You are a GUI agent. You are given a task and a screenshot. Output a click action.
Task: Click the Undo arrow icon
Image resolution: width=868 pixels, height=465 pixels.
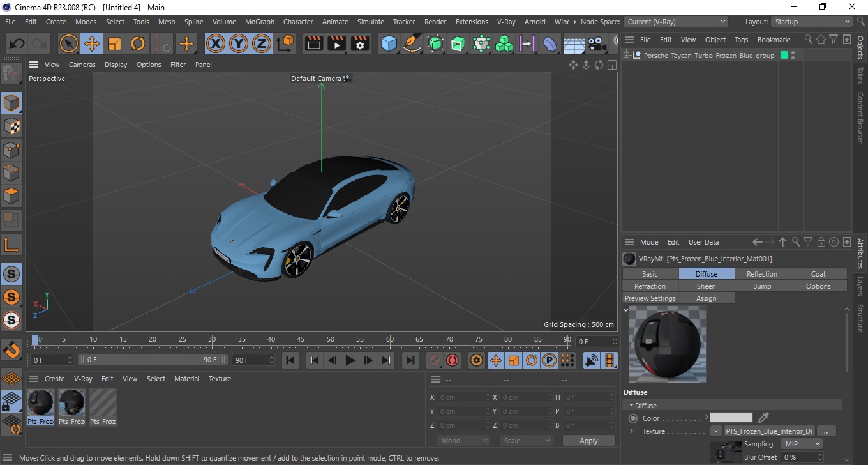tap(17, 43)
